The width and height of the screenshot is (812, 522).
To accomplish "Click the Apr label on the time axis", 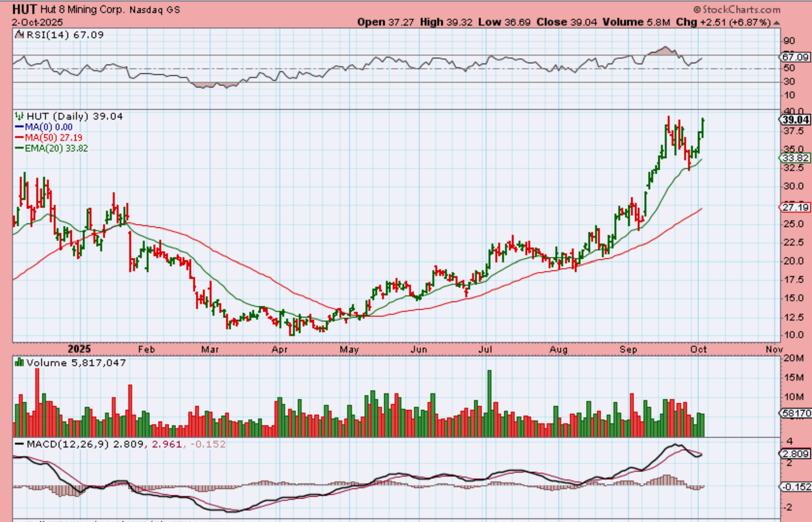I will pos(280,349).
